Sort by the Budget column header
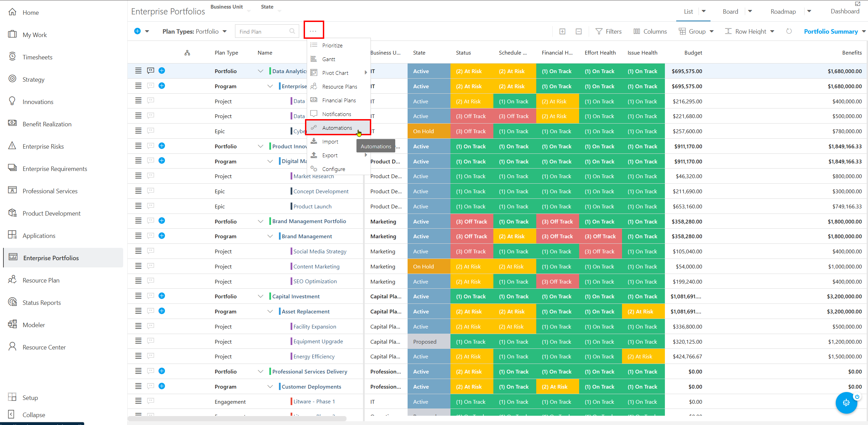 (693, 53)
